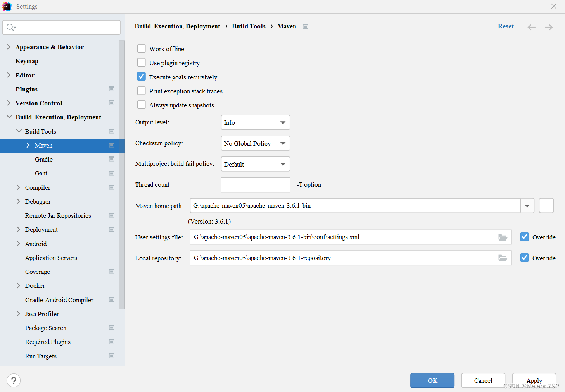This screenshot has width=565, height=392.
Task: Disable Execute goals recursively
Action: click(x=141, y=76)
